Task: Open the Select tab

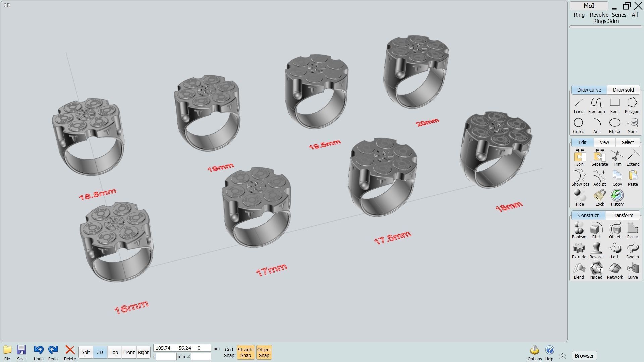Action: pos(628,142)
